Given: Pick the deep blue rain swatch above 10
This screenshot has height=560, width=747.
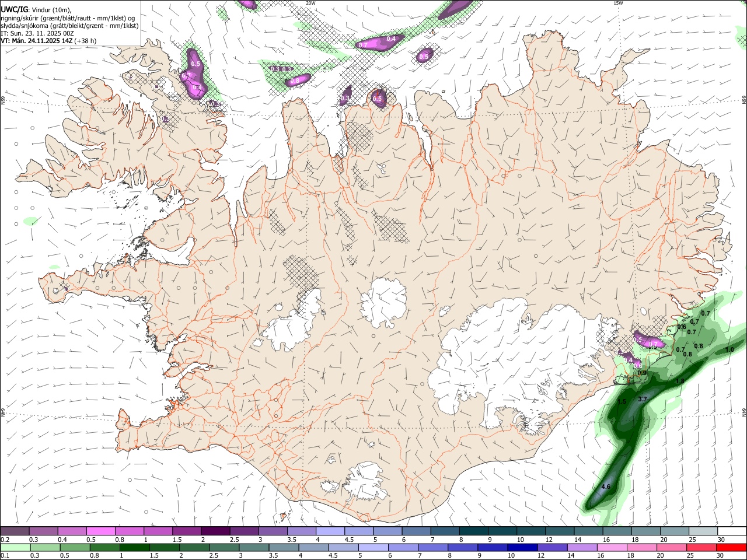Looking at the screenshot, I should [522, 547].
